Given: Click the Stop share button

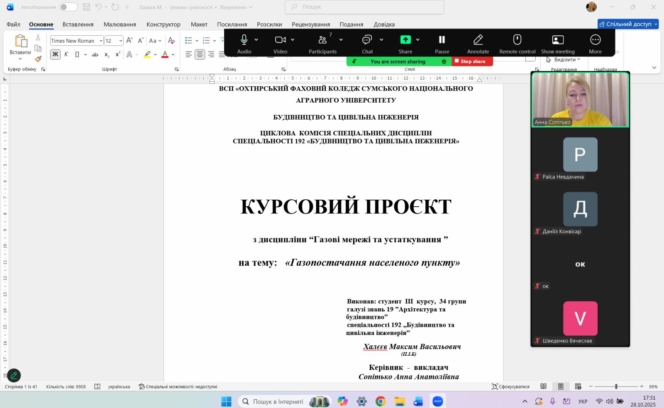Looking at the screenshot, I should (x=472, y=61).
